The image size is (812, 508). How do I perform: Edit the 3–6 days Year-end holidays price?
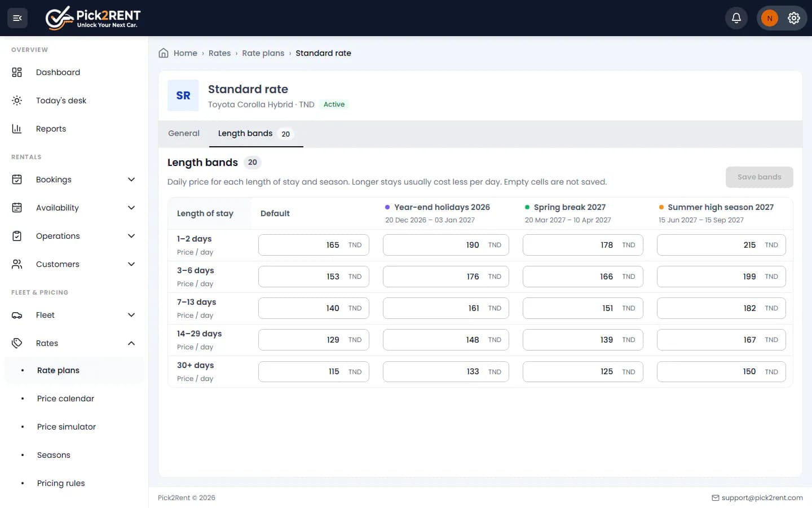(x=446, y=277)
